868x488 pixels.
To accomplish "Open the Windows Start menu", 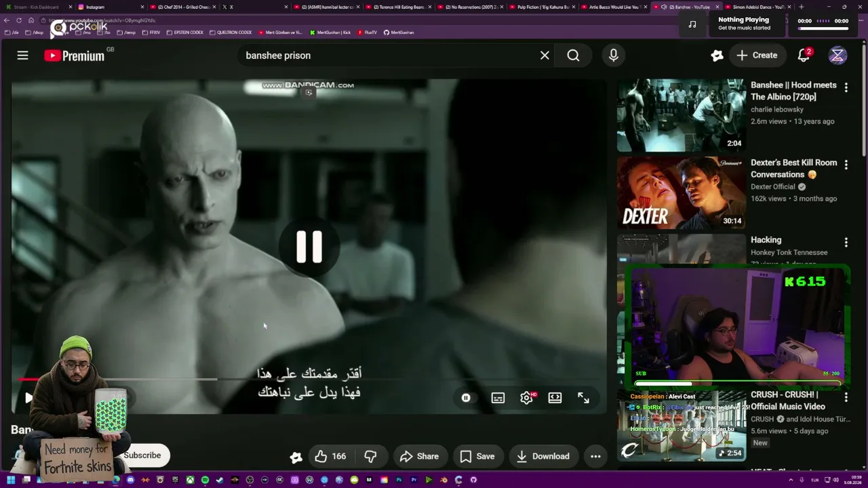I will 11,480.
